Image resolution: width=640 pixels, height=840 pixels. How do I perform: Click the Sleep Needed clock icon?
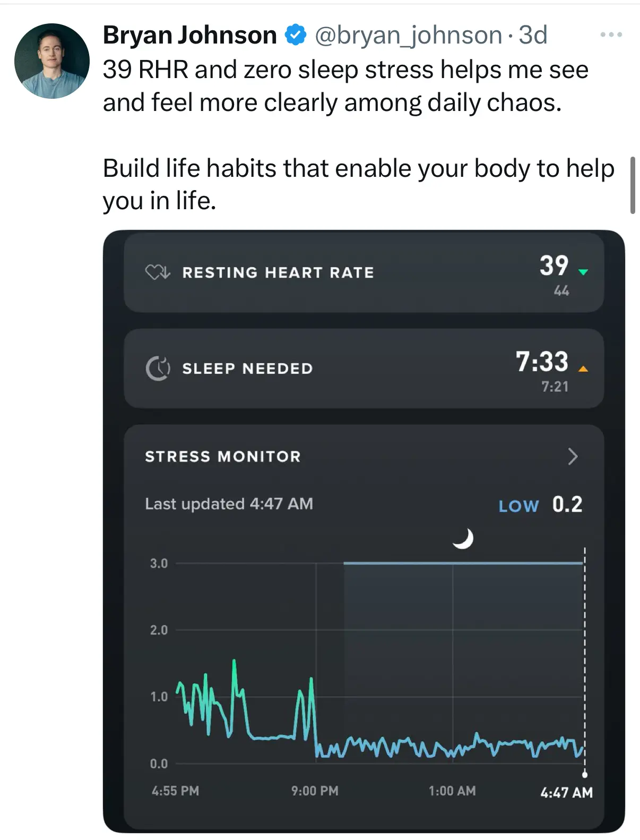click(158, 368)
